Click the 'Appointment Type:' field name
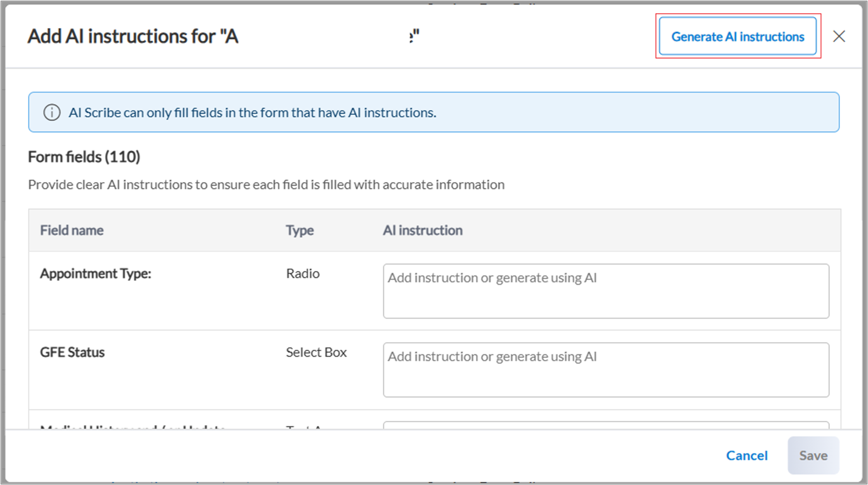 tap(96, 274)
